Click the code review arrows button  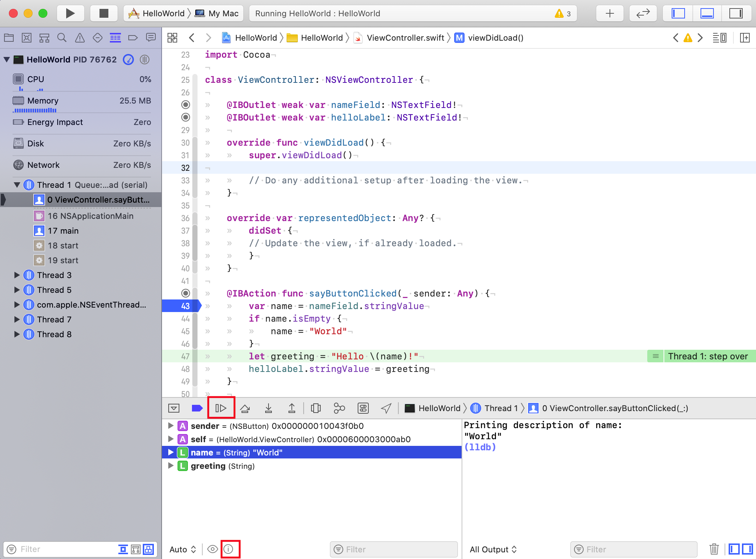pos(643,14)
